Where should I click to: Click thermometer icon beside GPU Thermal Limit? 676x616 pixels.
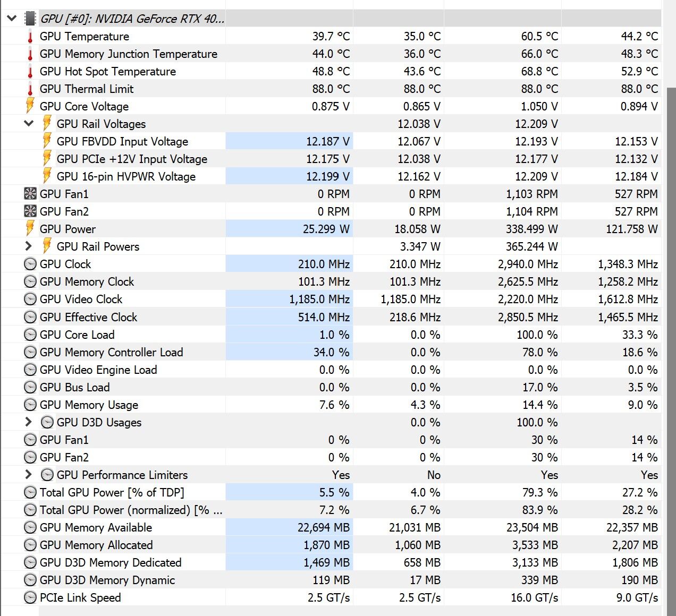pos(30,89)
